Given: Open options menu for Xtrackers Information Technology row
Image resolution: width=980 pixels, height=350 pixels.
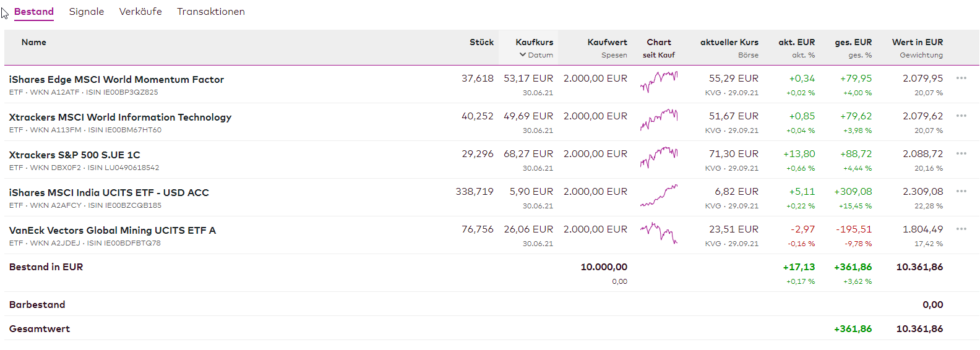Looking at the screenshot, I should [x=961, y=116].
